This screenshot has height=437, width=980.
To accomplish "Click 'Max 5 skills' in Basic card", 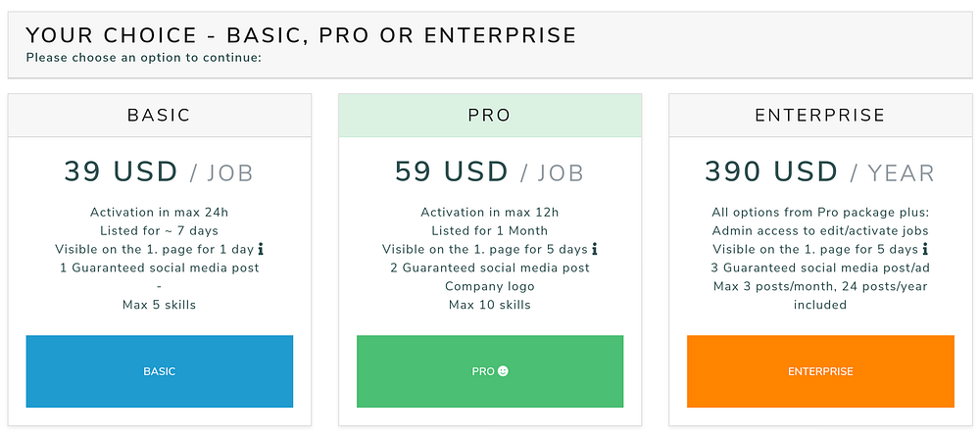I will tap(159, 305).
